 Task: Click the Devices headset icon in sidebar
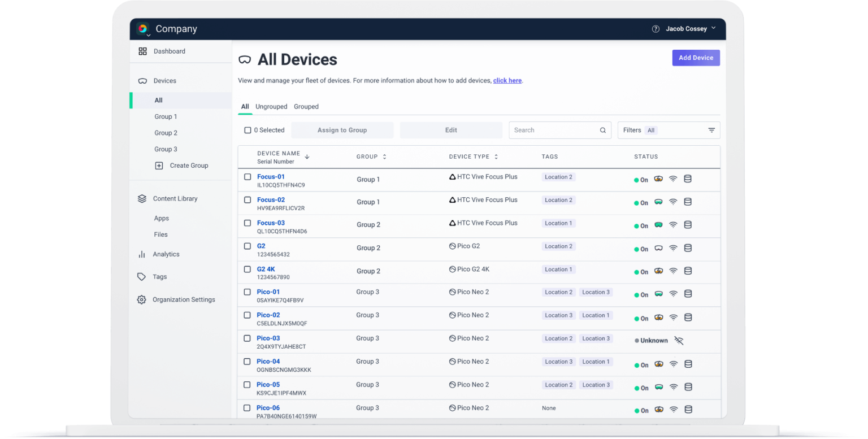143,80
